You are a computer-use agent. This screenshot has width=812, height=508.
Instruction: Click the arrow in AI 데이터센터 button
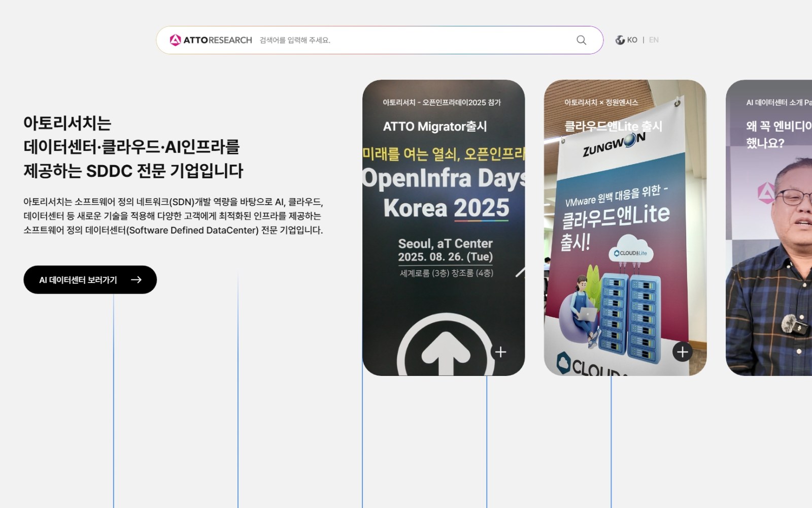136,279
